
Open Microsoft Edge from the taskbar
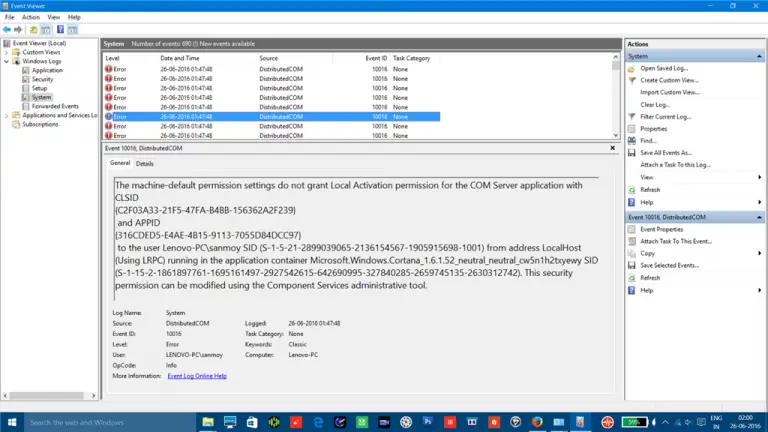(x=318, y=422)
